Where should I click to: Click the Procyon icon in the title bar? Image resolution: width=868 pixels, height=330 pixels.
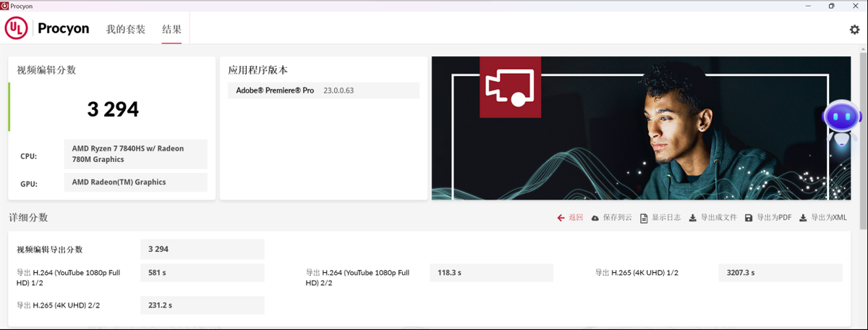click(x=6, y=6)
